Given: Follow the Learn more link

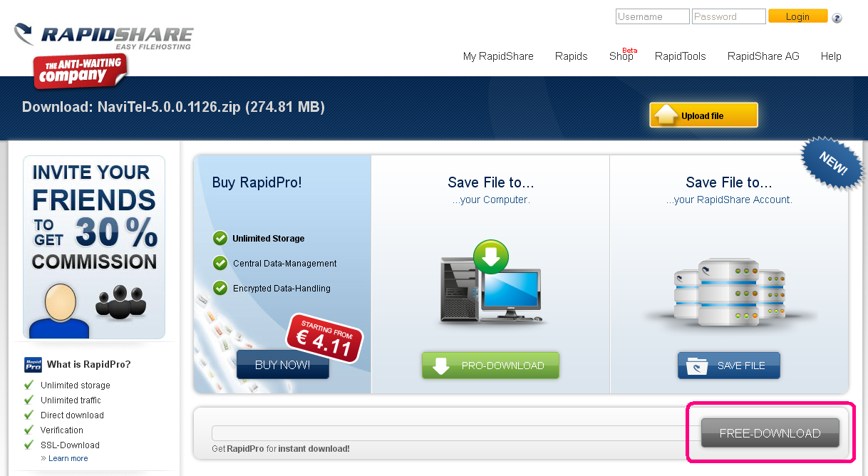Looking at the screenshot, I should click(68, 458).
